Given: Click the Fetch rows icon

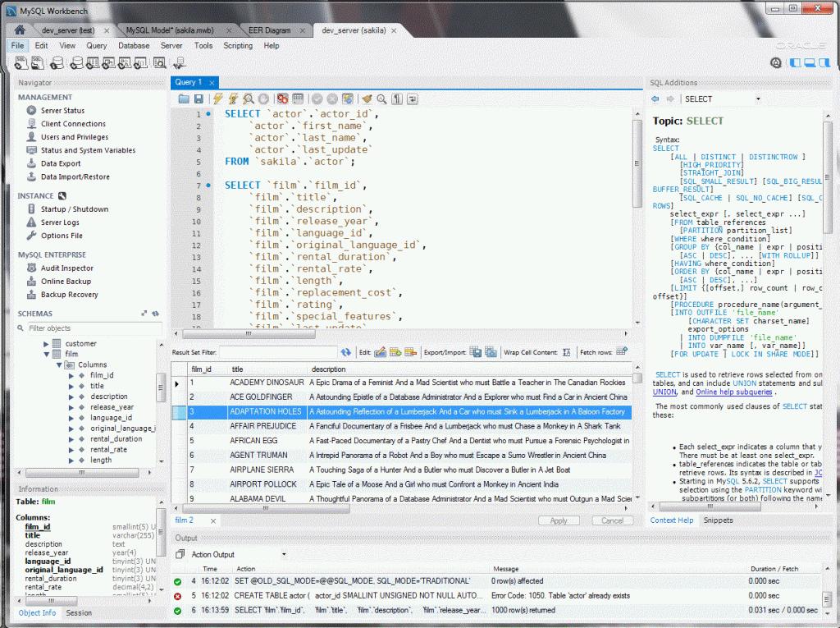Looking at the screenshot, I should tap(622, 352).
